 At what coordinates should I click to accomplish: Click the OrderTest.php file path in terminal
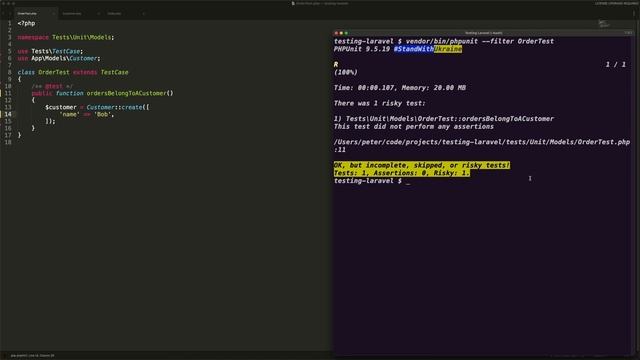482,142
